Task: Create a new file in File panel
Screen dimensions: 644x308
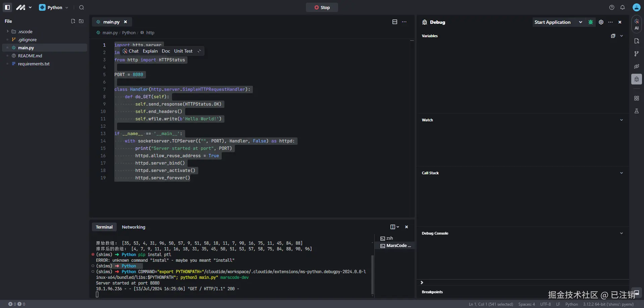Action: [73, 21]
